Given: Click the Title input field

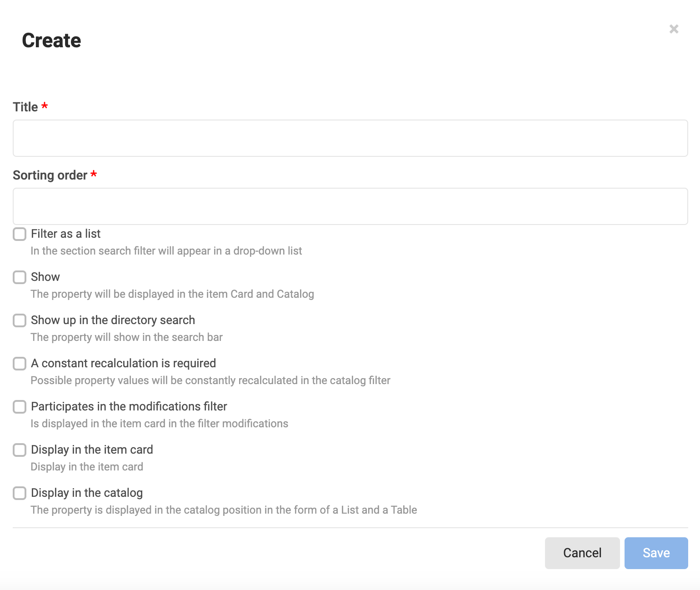Looking at the screenshot, I should pyautogui.click(x=350, y=138).
